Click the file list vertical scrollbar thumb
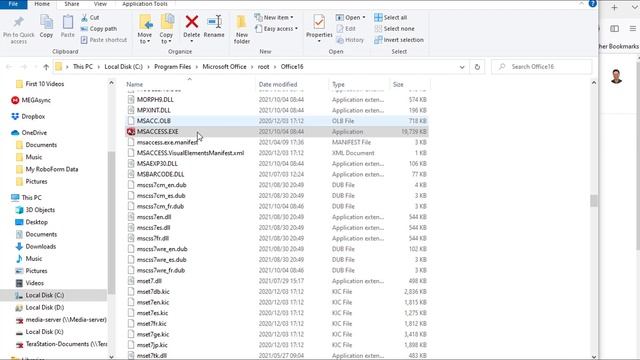Viewport: 640px width, 360px height. (593, 200)
